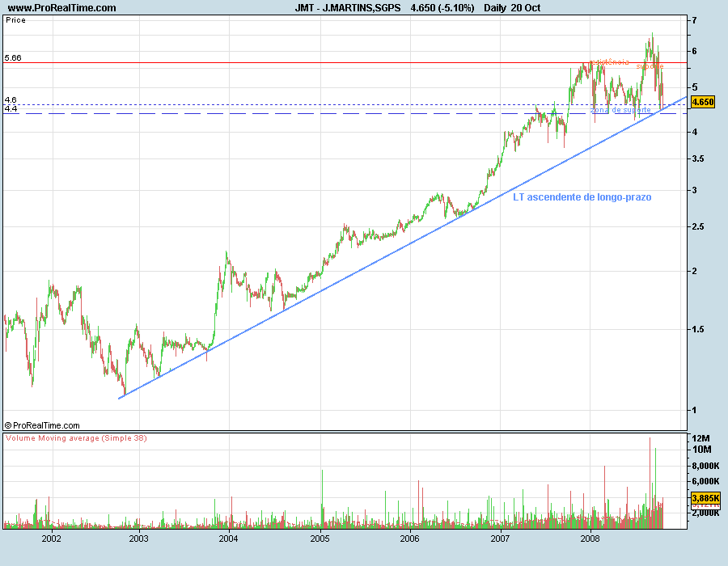Click the blue ascending long-term trendline
Image resolution: width=728 pixels, height=566 pixels.
(x=402, y=247)
